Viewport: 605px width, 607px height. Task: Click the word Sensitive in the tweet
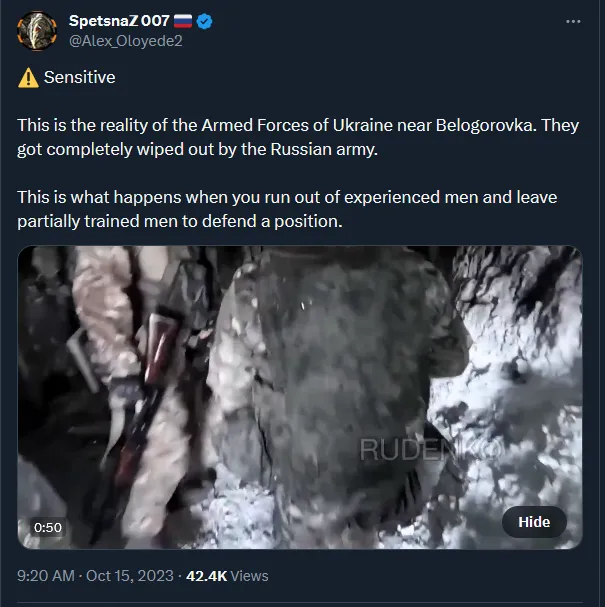point(79,77)
